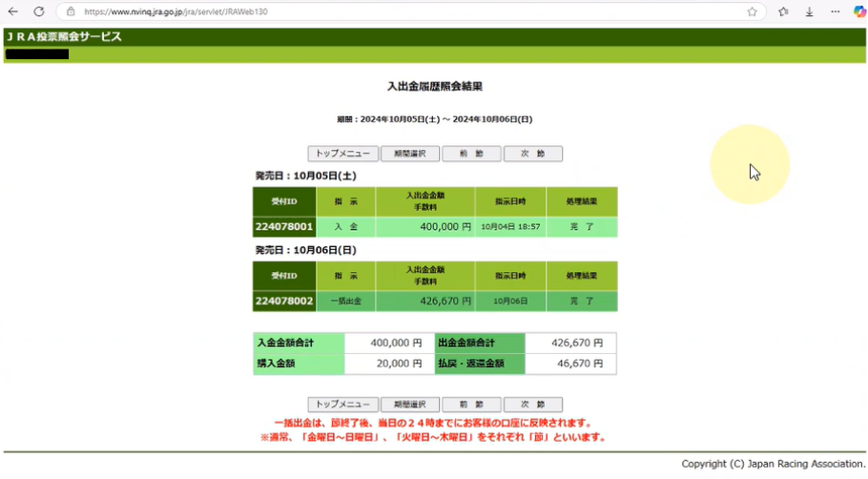Image resolution: width=868 pixels, height=479 pixels.
Task: Click the lower 前節 button
Action: point(471,405)
